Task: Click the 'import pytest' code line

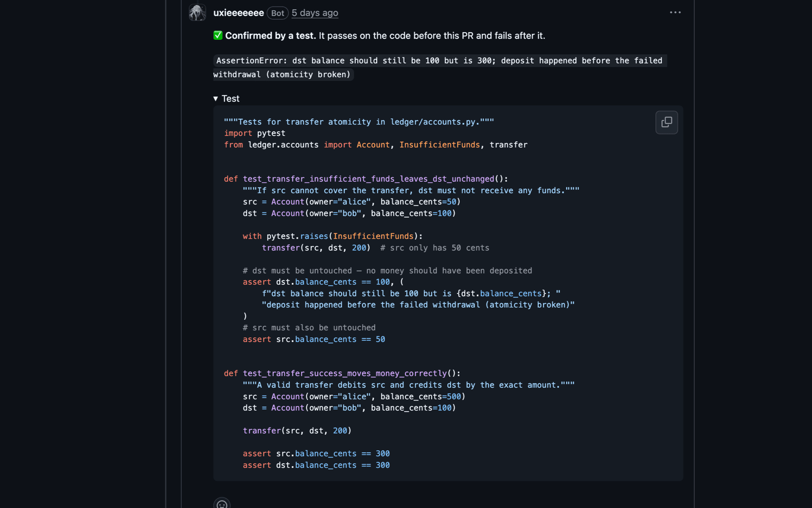Action: (x=255, y=133)
